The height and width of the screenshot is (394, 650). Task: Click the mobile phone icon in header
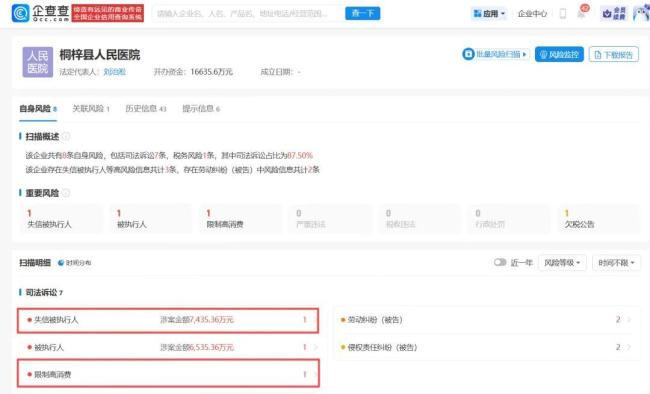tap(563, 14)
